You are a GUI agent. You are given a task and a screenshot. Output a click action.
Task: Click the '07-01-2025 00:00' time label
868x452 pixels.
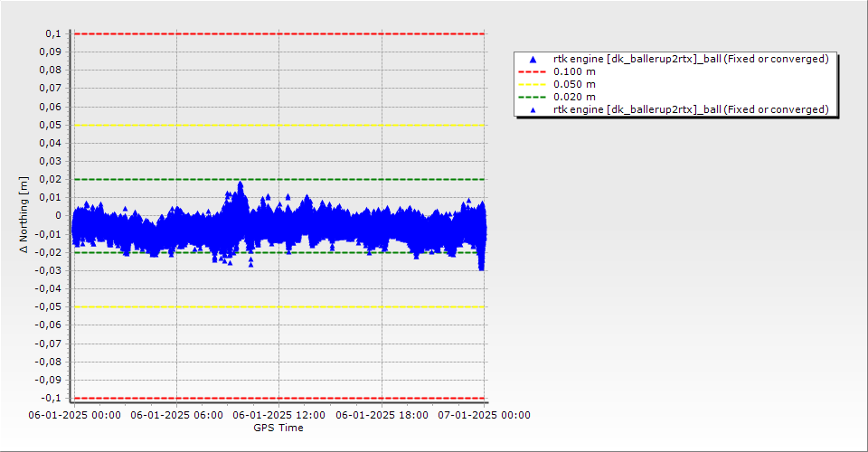click(x=485, y=415)
